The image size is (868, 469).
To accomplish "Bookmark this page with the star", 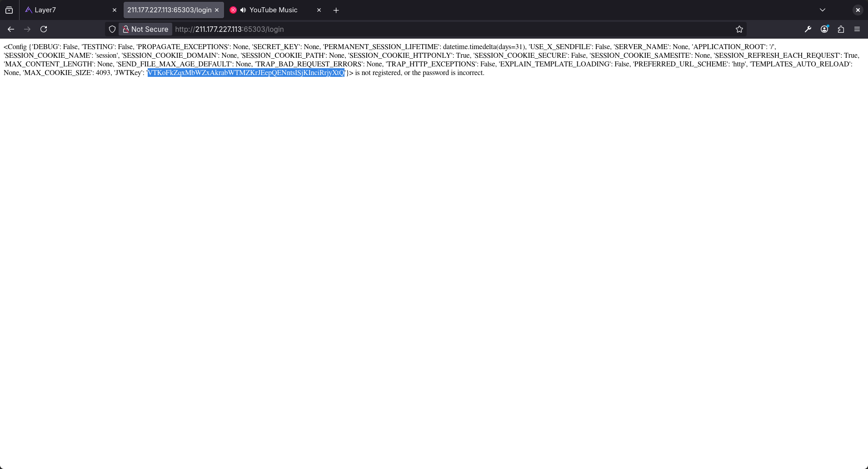I will pyautogui.click(x=739, y=29).
